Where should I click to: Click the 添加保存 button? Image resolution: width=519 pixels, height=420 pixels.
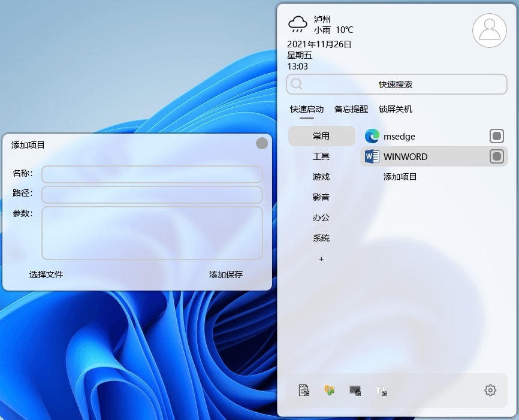point(226,274)
